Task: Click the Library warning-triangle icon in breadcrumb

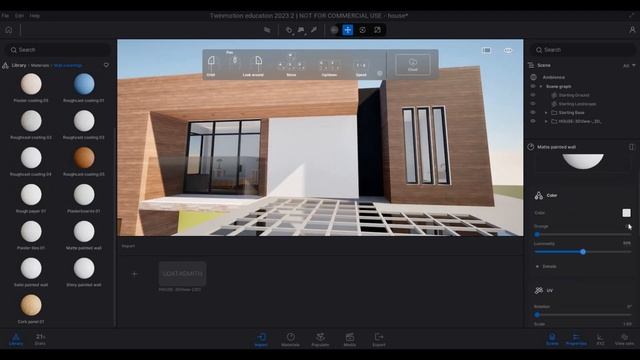Action: 5,65
